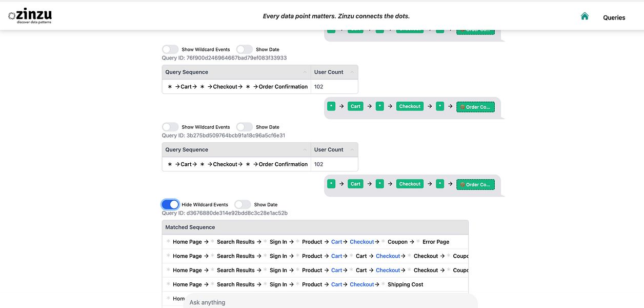644x308 pixels.
Task: Turn off the Hide Wildcard Events switch
Action: click(170, 204)
